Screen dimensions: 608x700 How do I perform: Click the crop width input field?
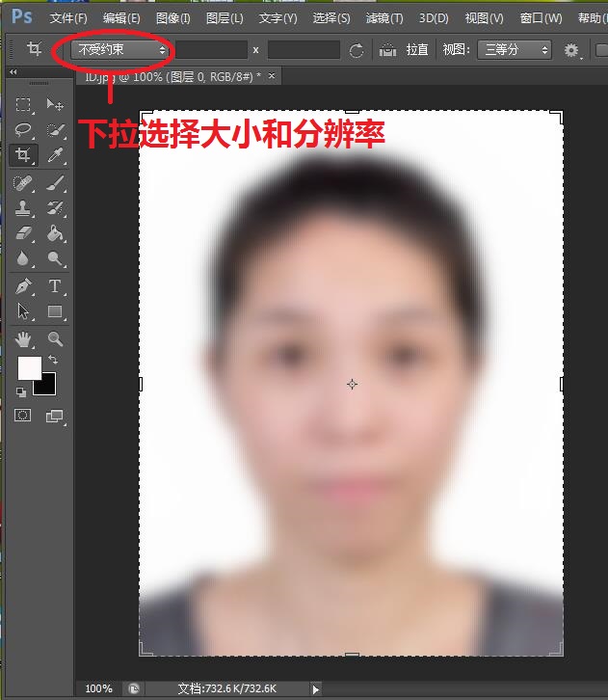click(211, 49)
